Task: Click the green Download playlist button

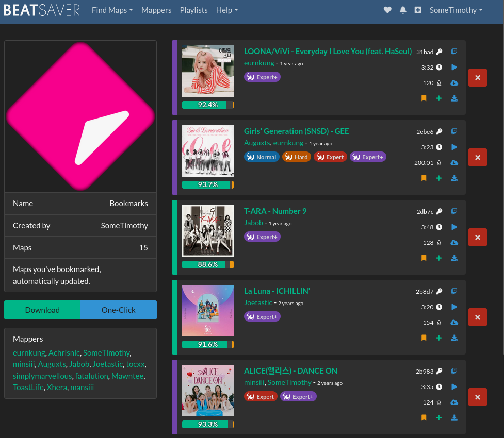Action: click(x=42, y=310)
